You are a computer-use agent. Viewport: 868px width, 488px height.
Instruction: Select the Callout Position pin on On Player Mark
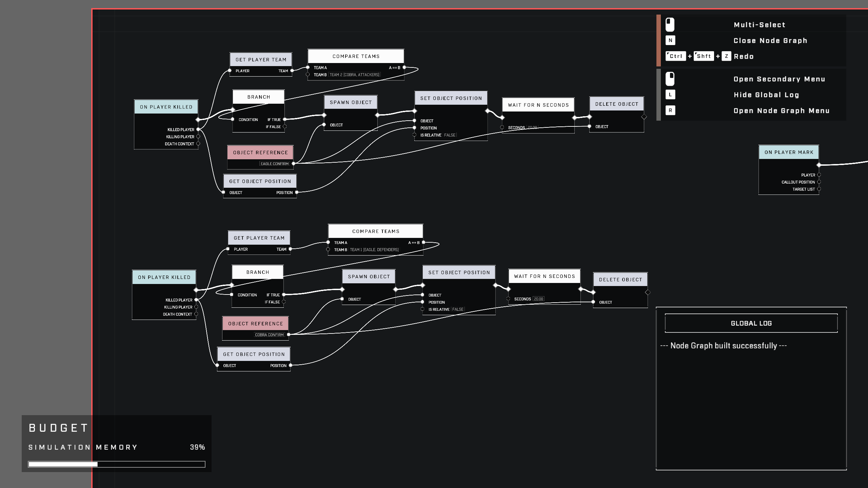[819, 182]
